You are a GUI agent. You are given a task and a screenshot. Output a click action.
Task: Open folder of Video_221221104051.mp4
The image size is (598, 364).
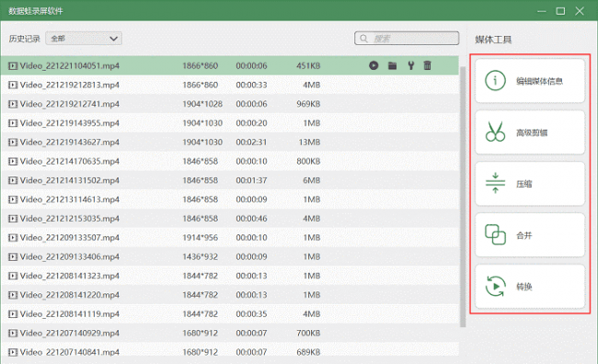tap(393, 65)
